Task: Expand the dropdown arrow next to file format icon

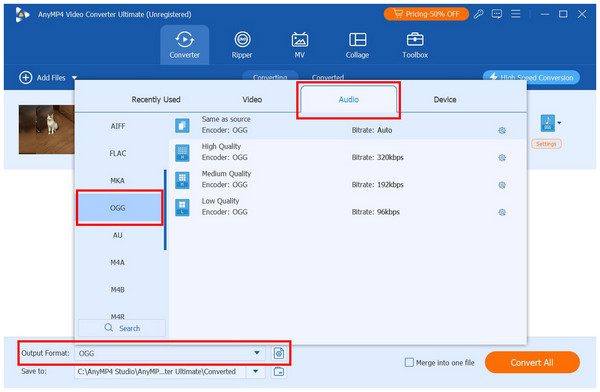Action: tap(559, 123)
